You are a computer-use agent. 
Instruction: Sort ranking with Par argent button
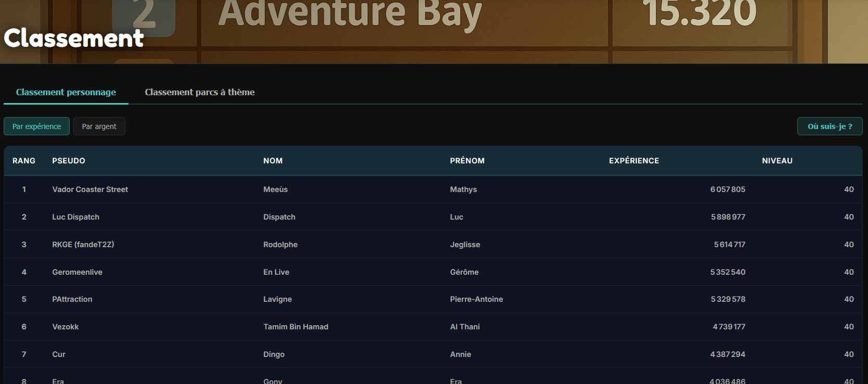[99, 126]
